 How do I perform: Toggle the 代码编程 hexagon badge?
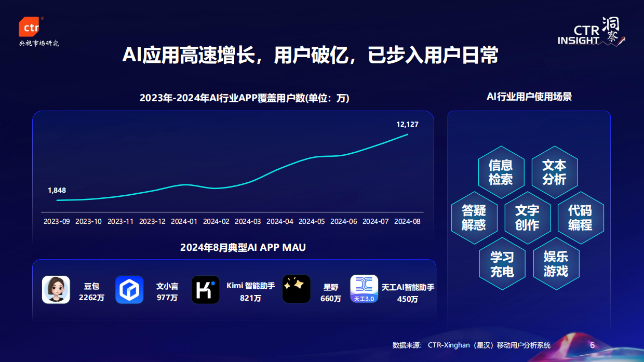tap(580, 218)
